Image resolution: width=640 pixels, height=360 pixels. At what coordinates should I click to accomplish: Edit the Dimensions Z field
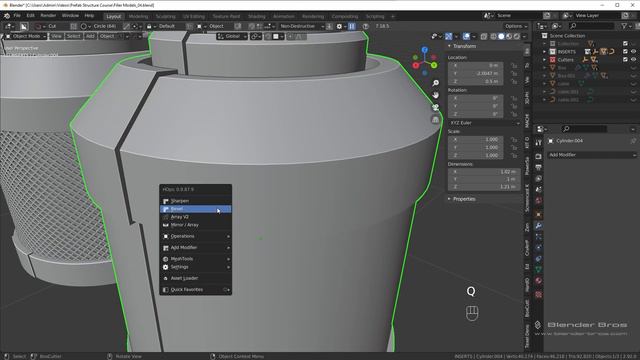pos(484,187)
